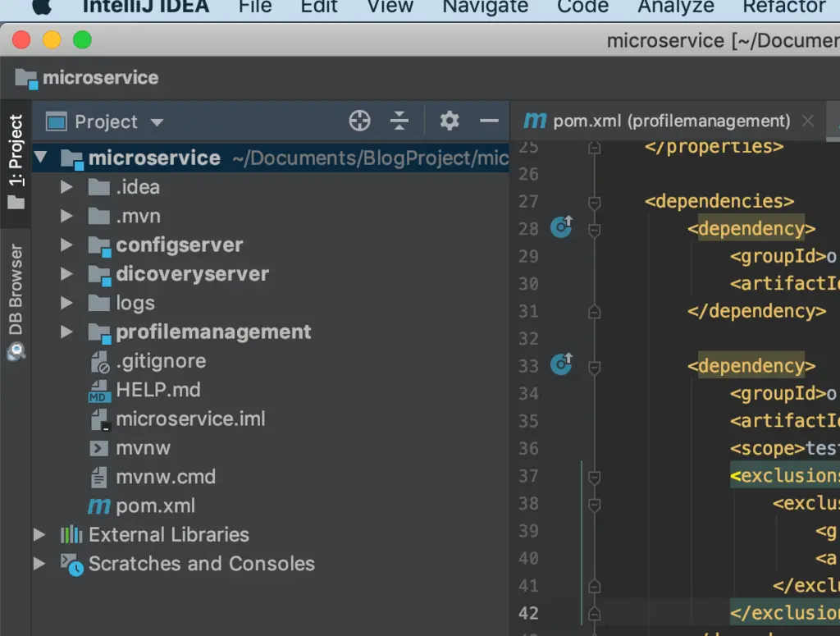
Task: Click fold end marker on line 31
Action: pos(594,311)
